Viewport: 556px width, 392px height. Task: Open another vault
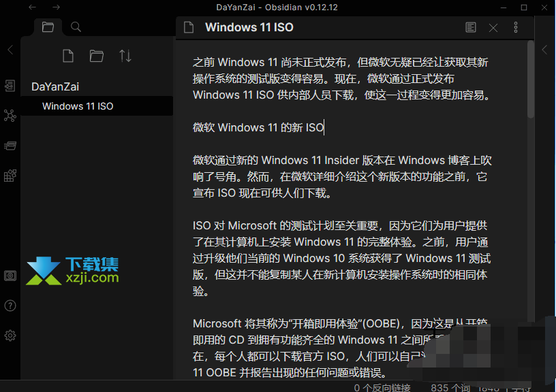[10, 276]
